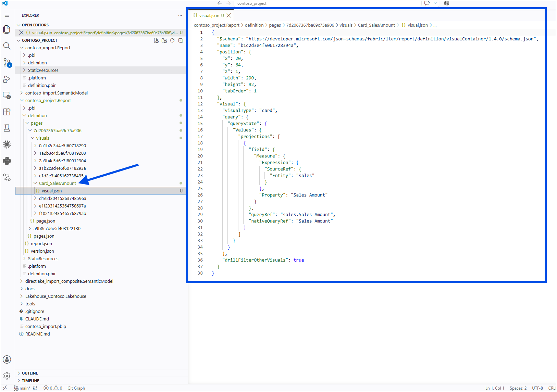
Task: Open Git Graph from the status bar
Action: click(x=76, y=388)
